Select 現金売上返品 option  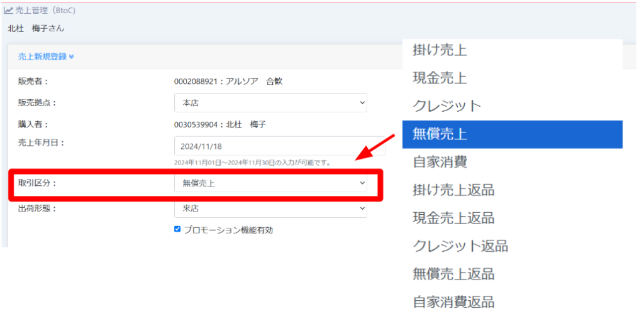pyautogui.click(x=453, y=218)
